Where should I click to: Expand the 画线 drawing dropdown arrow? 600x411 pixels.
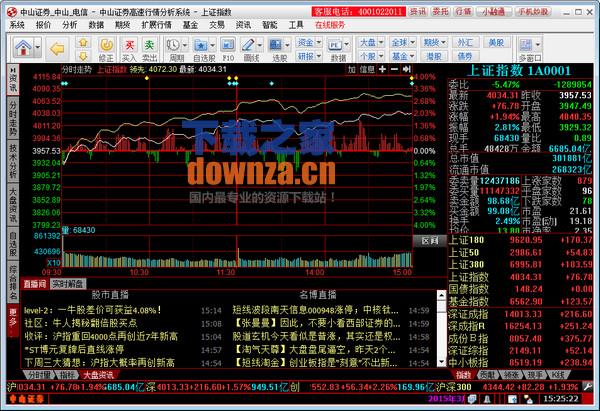[x=260, y=45]
